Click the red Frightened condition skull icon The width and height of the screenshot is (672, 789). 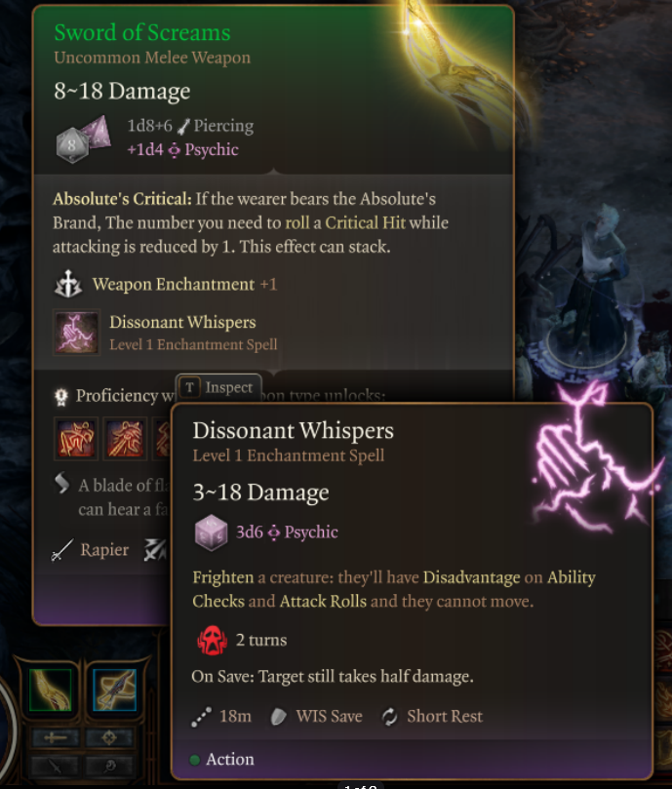click(212, 640)
